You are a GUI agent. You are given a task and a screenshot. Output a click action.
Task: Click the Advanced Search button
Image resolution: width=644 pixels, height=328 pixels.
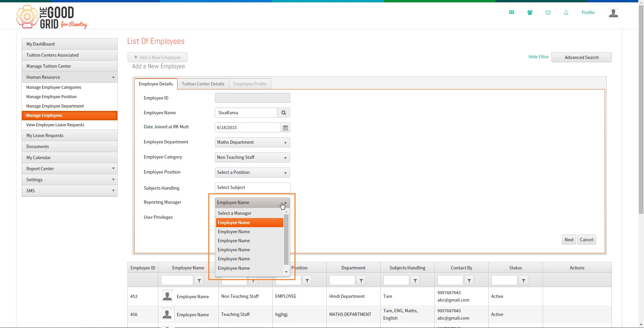(x=581, y=57)
